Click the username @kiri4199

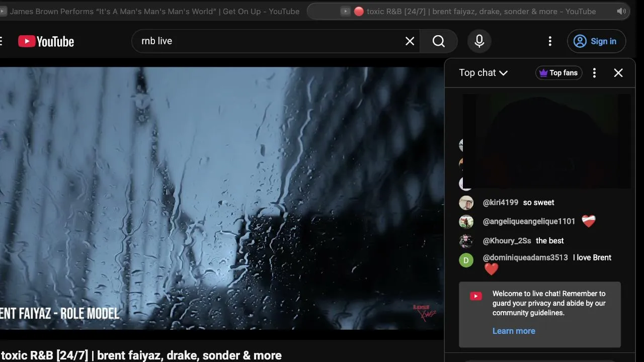point(501,203)
